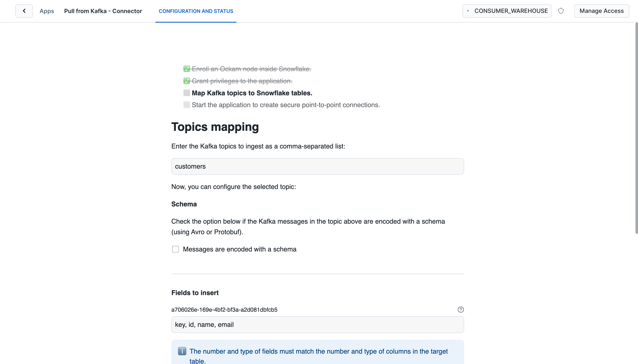Click the back navigation arrow icon
Viewport: 638px width, 364px height.
pos(24,11)
